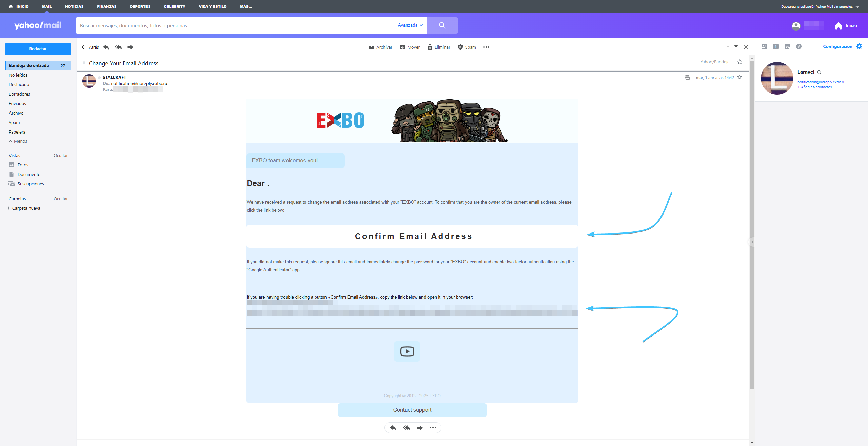This screenshot has height=446, width=868.
Task: Open No leídos folder
Action: point(18,75)
